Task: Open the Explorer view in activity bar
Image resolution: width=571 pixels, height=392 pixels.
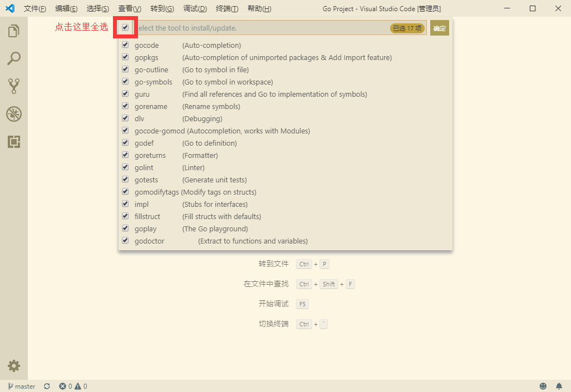Action: (x=14, y=31)
